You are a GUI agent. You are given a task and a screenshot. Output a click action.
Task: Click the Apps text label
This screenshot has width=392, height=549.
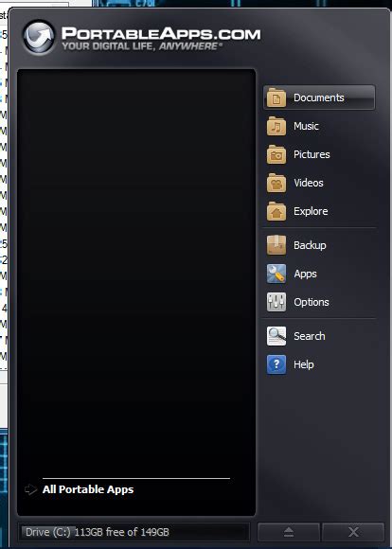click(x=305, y=274)
